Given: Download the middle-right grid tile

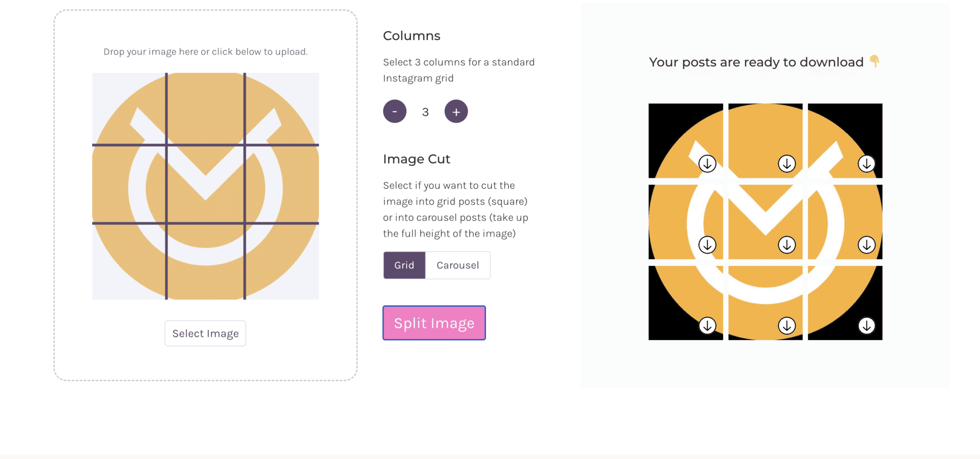Looking at the screenshot, I should click(x=866, y=244).
